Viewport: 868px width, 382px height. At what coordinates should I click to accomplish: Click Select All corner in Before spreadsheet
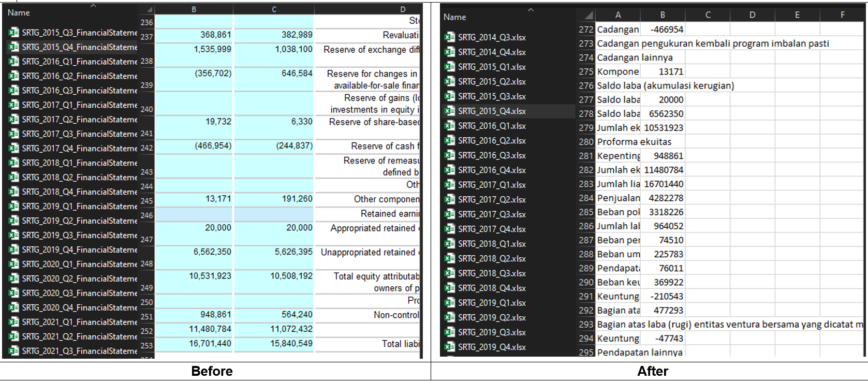click(147, 9)
